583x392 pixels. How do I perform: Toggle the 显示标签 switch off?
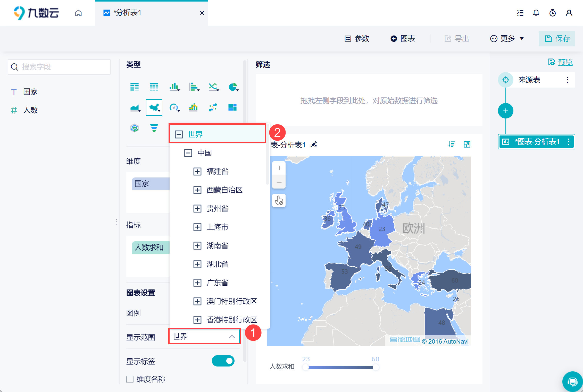(x=223, y=361)
